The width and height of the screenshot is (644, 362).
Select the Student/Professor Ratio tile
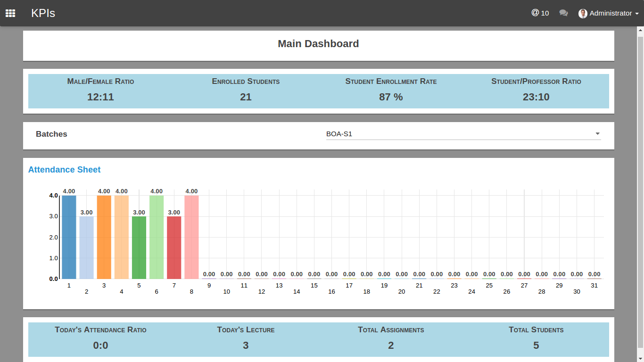536,91
